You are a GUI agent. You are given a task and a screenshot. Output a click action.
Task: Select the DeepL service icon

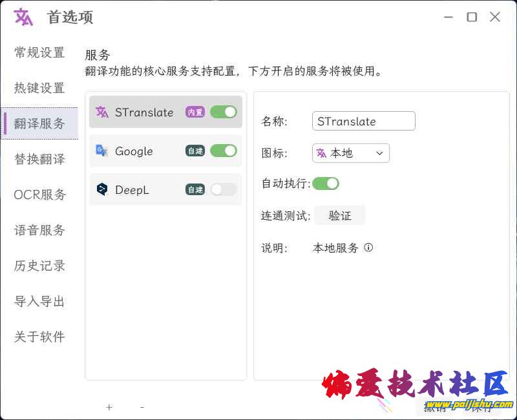click(x=101, y=189)
